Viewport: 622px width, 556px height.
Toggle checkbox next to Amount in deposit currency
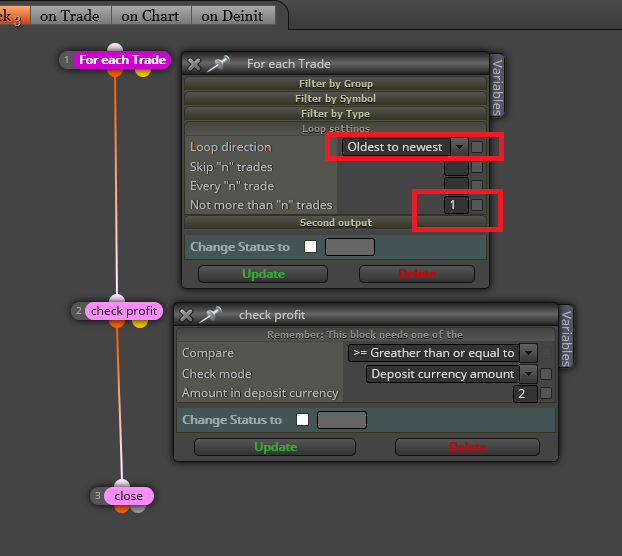pyautogui.click(x=546, y=393)
